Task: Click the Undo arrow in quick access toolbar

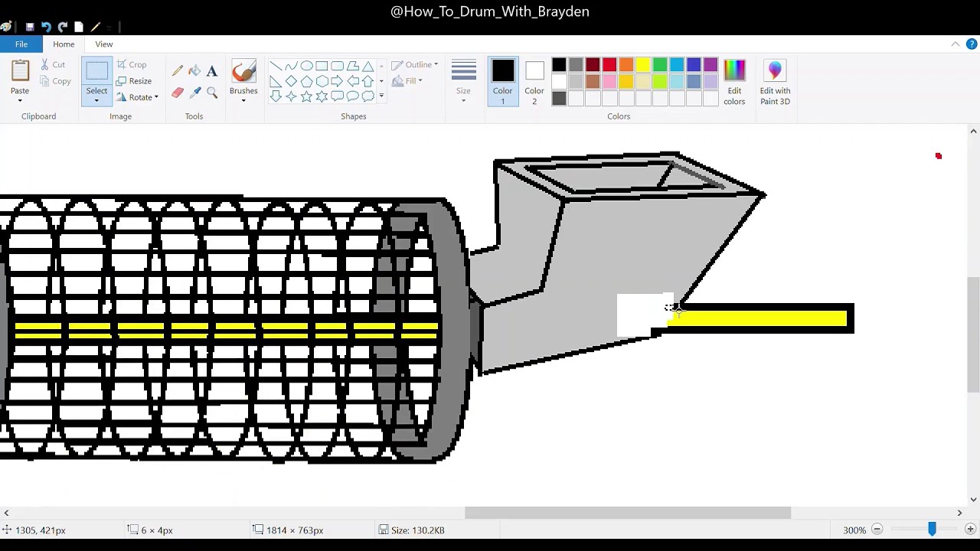Action: [x=46, y=27]
